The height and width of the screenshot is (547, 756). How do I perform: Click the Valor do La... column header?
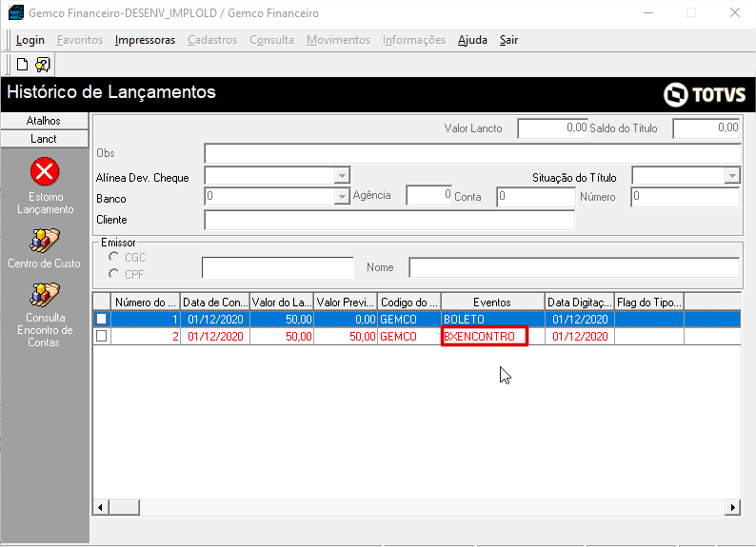click(x=282, y=302)
